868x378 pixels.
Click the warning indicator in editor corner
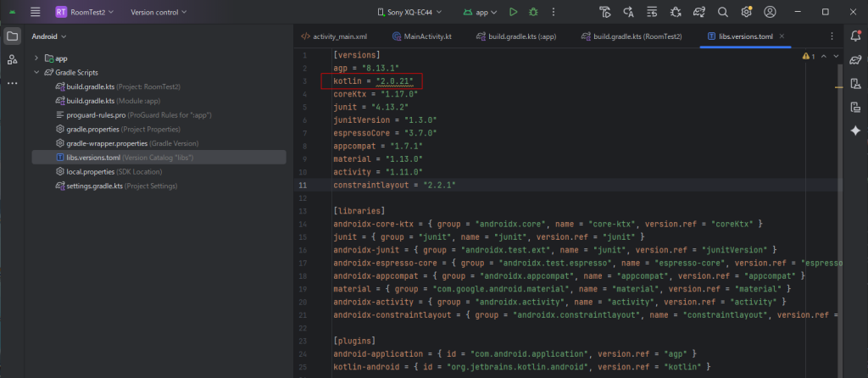806,56
